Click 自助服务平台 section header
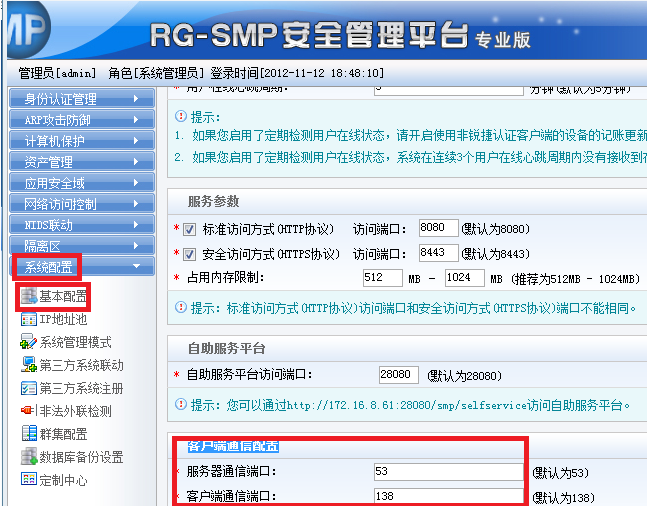This screenshot has height=507, width=655. pyautogui.click(x=226, y=348)
